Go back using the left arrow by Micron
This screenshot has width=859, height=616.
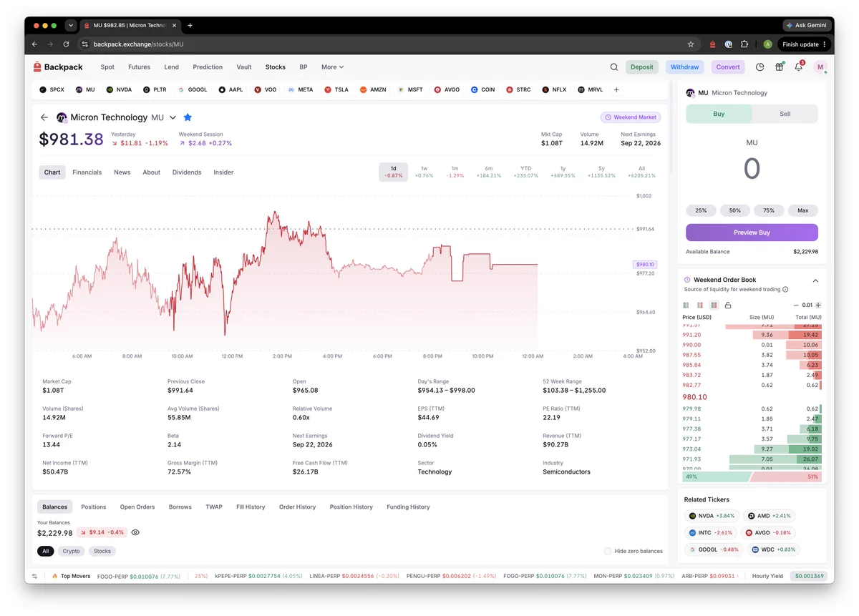tap(44, 117)
